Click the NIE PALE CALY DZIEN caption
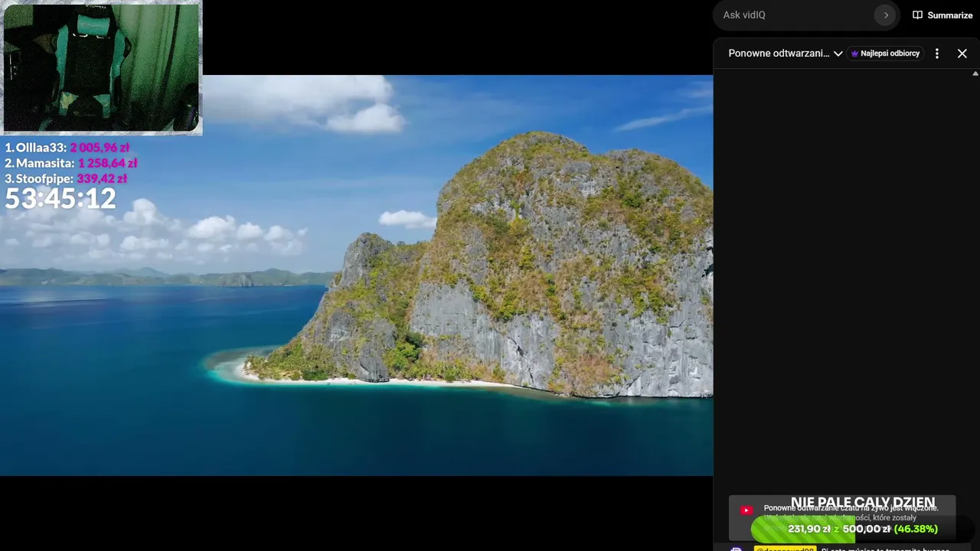980x551 pixels. 863,503
